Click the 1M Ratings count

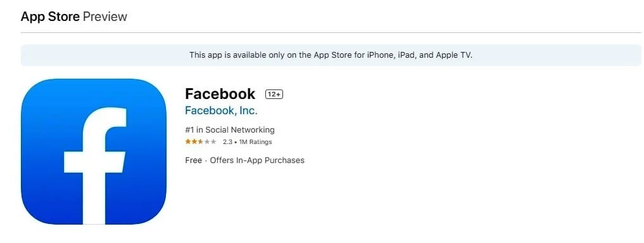pos(256,142)
